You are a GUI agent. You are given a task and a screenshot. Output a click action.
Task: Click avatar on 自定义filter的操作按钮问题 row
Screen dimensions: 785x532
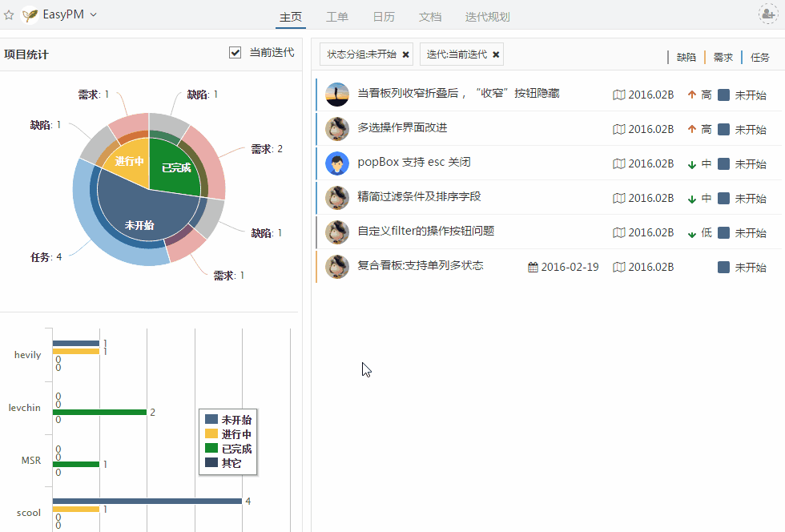(337, 232)
